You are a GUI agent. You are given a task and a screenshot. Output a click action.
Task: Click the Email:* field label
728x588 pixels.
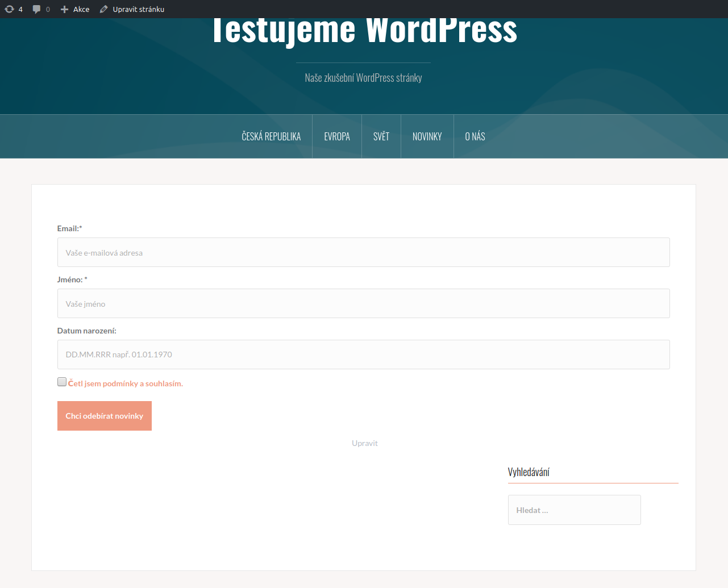pyautogui.click(x=70, y=228)
